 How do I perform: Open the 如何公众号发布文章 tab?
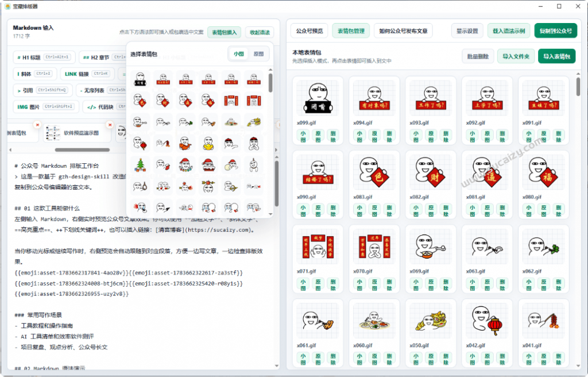tap(403, 31)
